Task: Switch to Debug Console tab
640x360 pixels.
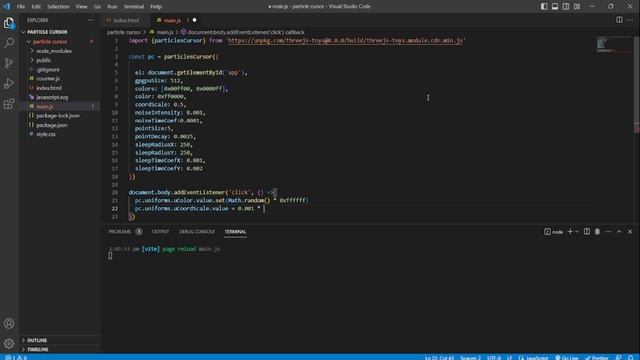Action: [197, 232]
